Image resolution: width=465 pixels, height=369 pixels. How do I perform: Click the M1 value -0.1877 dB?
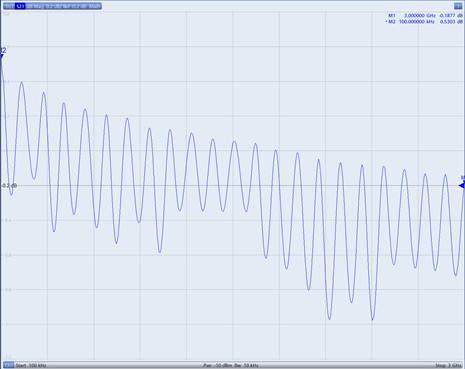pyautogui.click(x=451, y=16)
